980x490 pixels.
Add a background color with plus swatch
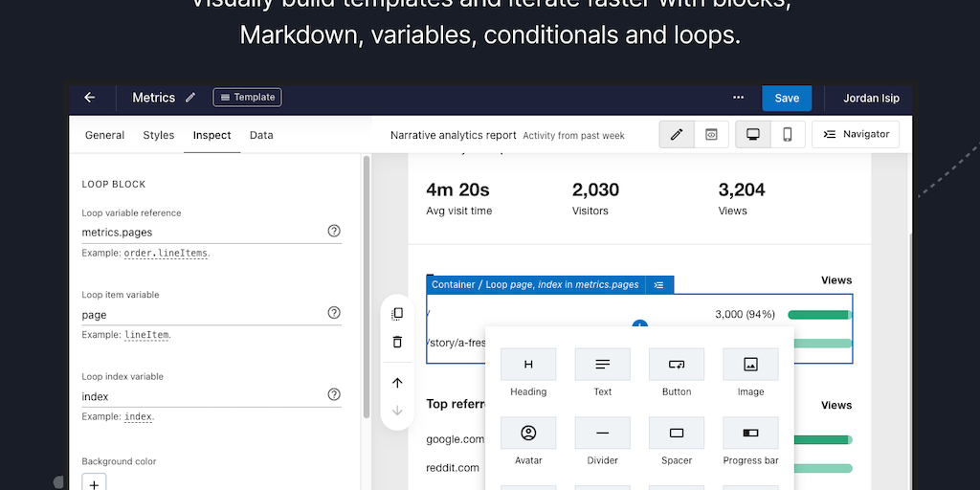tap(95, 483)
